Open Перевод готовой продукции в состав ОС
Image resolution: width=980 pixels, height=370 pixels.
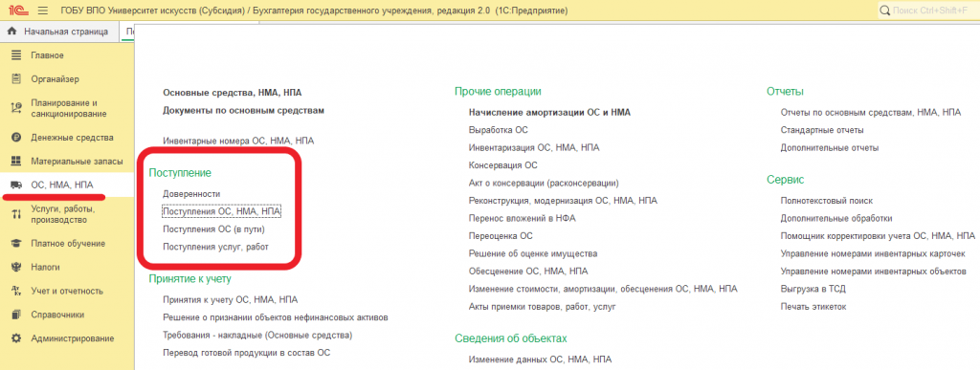(246, 353)
